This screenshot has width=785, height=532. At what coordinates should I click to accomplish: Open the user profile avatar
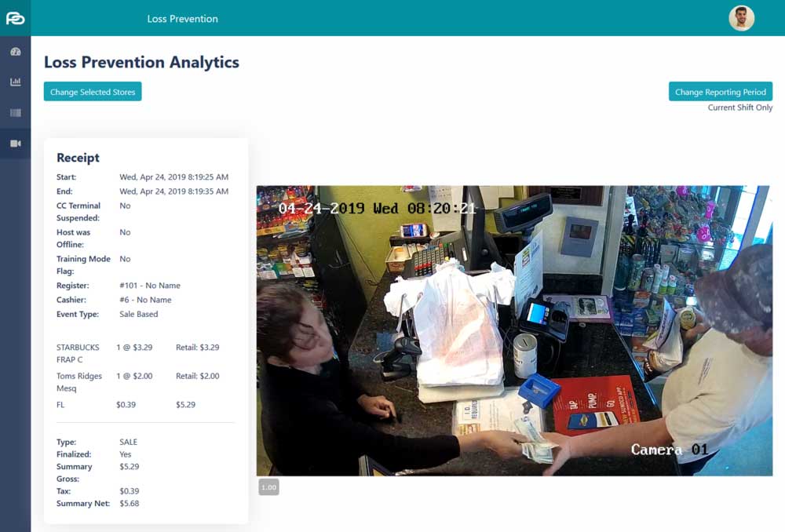tap(741, 19)
